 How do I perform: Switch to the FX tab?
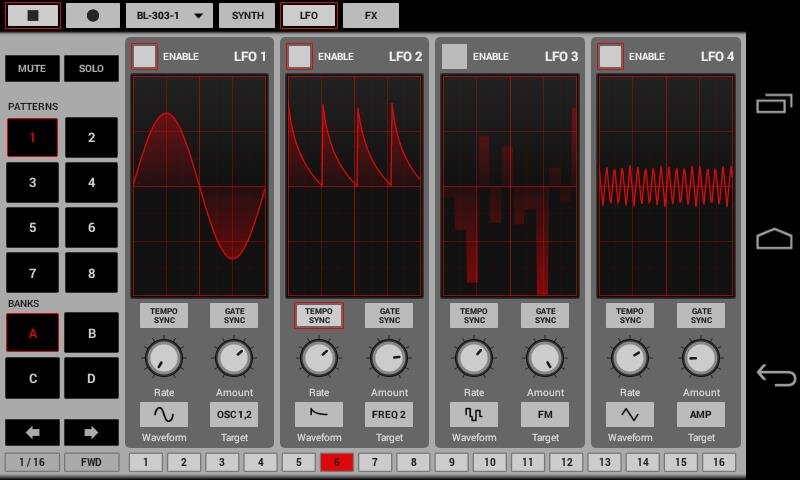[370, 16]
